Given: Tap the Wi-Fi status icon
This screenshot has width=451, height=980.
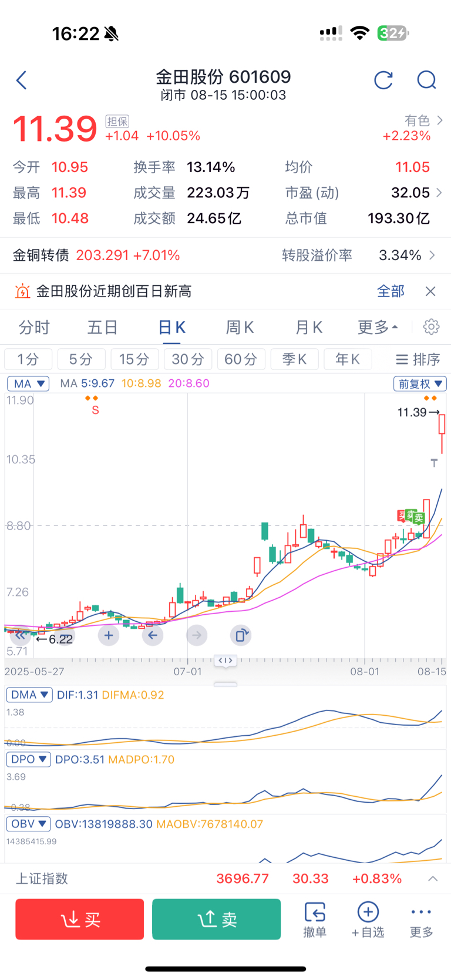Looking at the screenshot, I should [359, 33].
